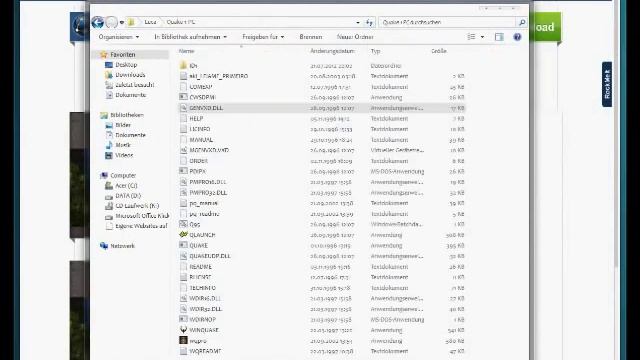The width and height of the screenshot is (640, 360).
Task: Select the WDIR32.DLL file
Action: pyautogui.click(x=206, y=309)
